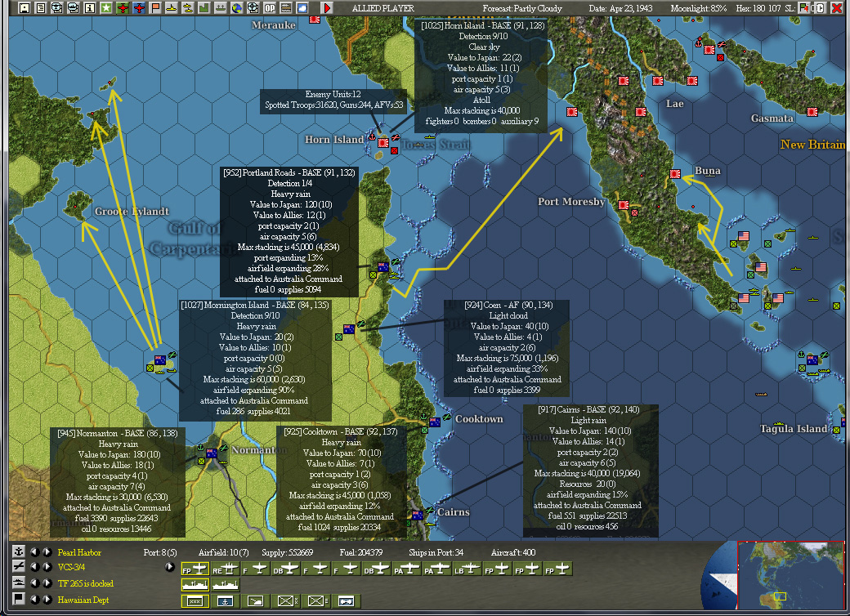
Task: Click the white star on green icon
Action: [x=106, y=7]
